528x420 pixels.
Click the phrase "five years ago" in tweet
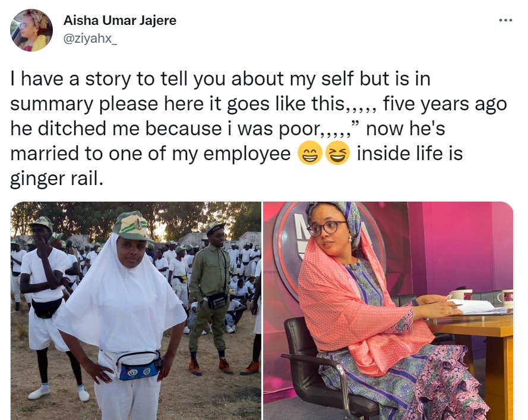coord(445,104)
